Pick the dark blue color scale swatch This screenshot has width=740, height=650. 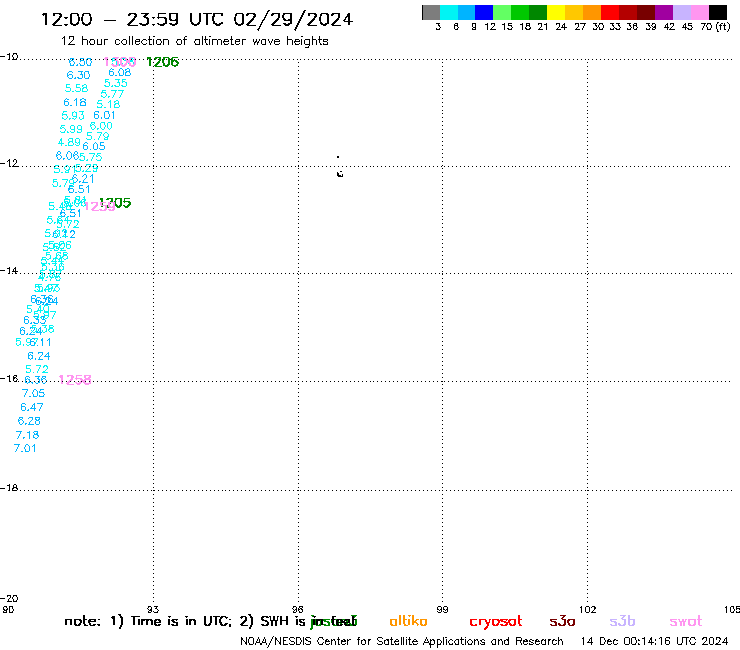[484, 13]
